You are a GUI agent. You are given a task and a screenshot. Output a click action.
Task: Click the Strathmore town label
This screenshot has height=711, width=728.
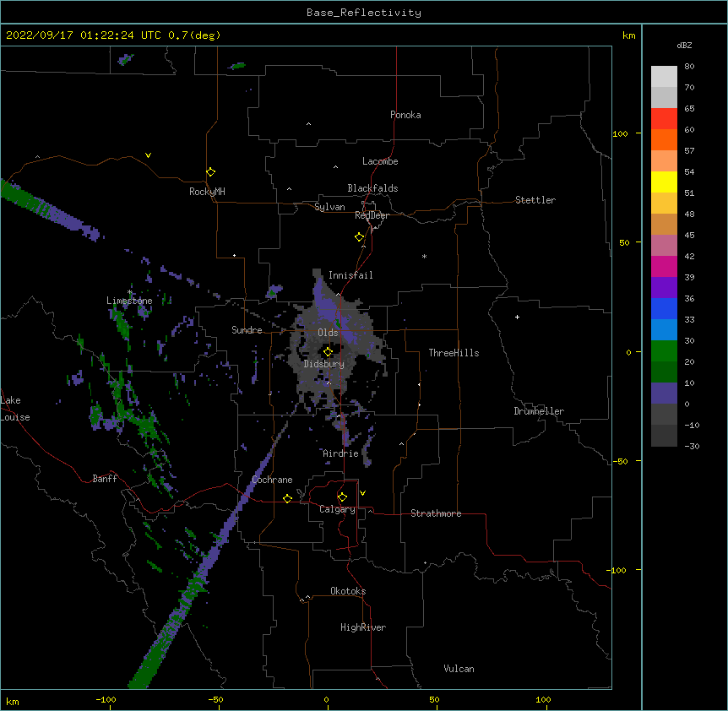tap(436, 513)
